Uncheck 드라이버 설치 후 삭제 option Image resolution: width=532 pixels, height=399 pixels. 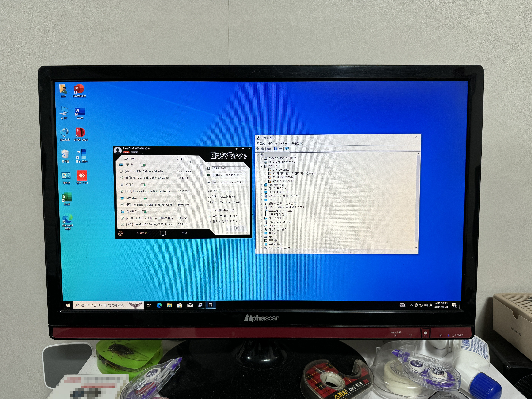coord(209,216)
